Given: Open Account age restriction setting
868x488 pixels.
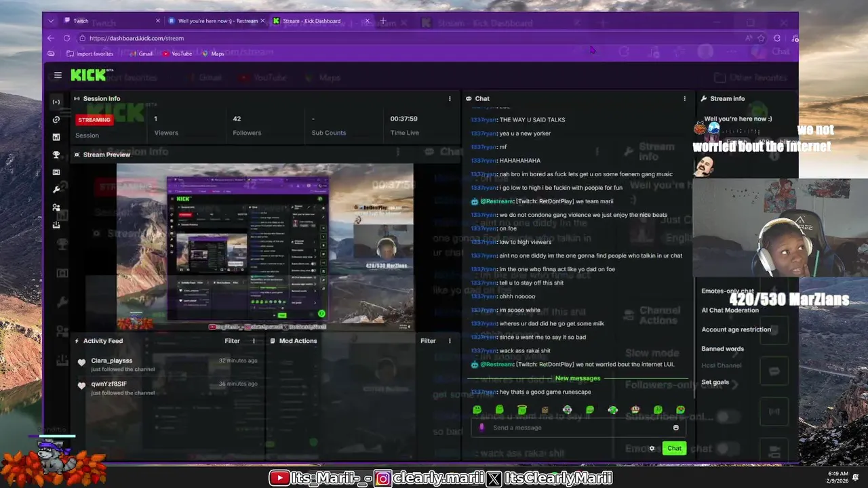Looking at the screenshot, I should (x=736, y=329).
